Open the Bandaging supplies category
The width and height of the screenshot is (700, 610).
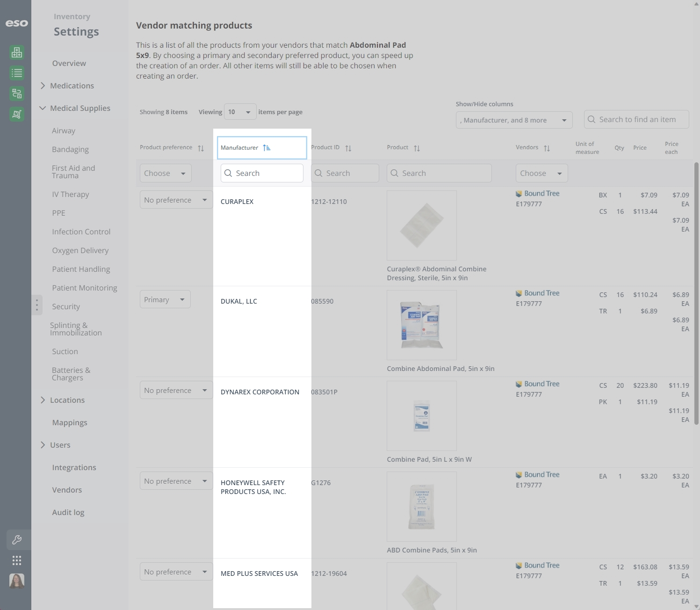[x=70, y=149]
